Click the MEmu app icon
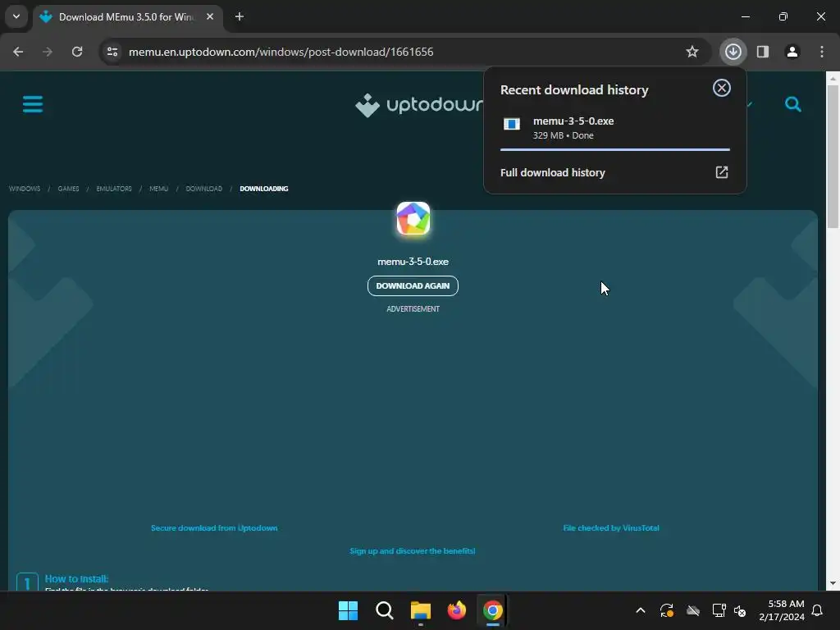Screen dimensions: 840x630 tap(413, 218)
